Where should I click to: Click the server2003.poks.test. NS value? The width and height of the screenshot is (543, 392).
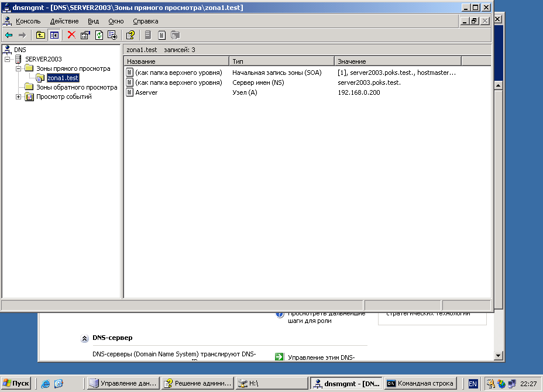coord(369,82)
